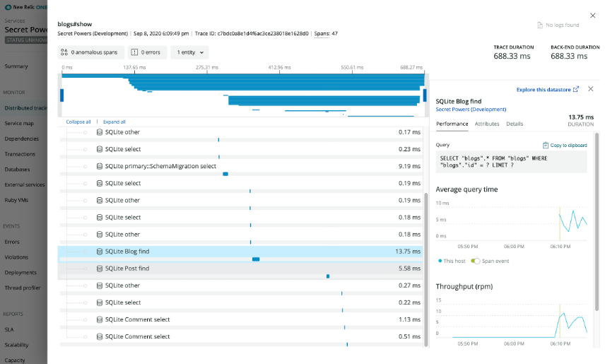Click database icon of 0.17 ms SQLite other
This screenshot has height=364, width=605.
(99, 132)
